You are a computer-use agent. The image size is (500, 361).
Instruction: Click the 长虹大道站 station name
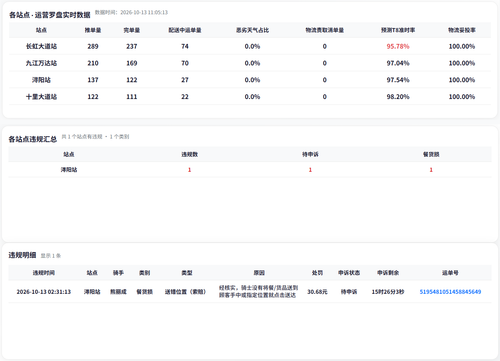[x=41, y=46]
